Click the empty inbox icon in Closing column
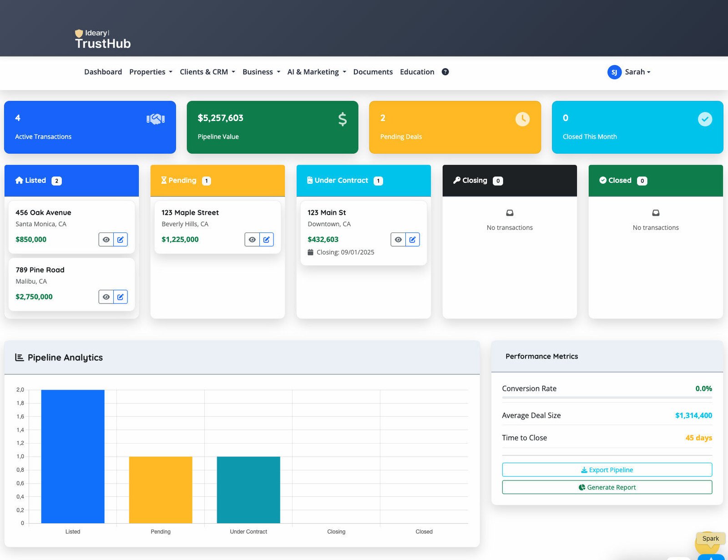The width and height of the screenshot is (728, 560). tap(510, 212)
